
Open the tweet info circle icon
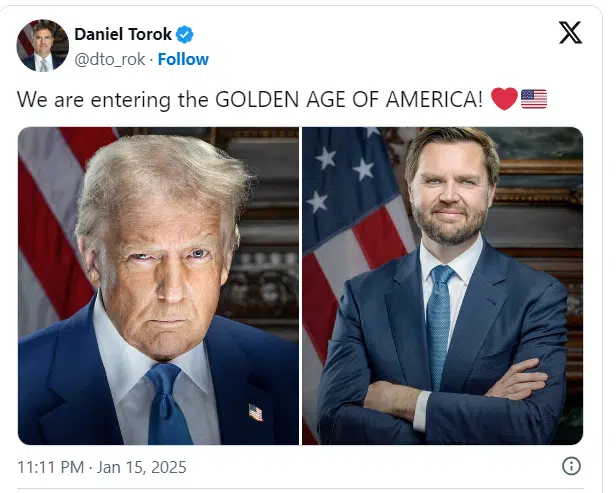pos(571,466)
